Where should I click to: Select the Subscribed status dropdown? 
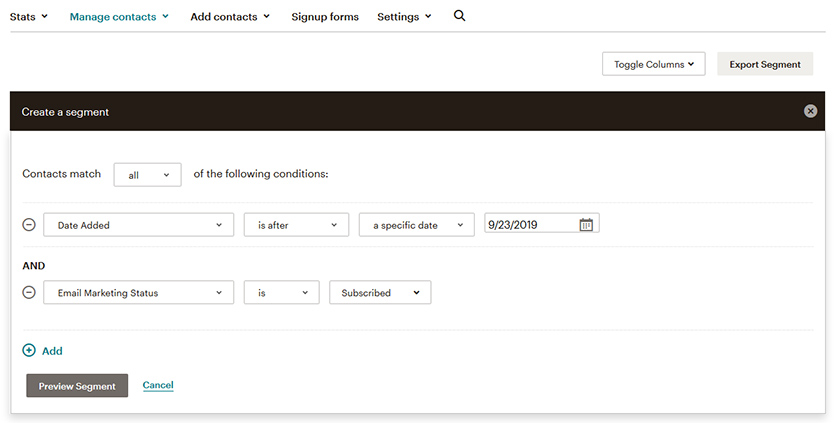pos(380,292)
